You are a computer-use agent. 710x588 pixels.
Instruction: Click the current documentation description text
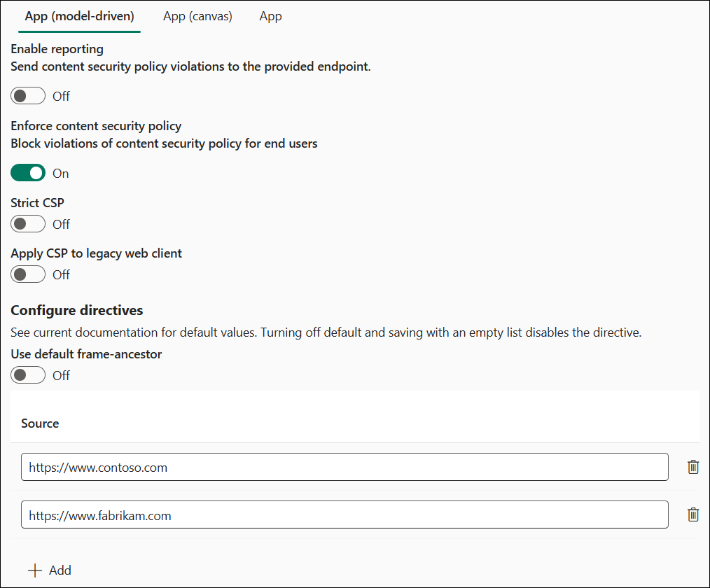coord(326,332)
